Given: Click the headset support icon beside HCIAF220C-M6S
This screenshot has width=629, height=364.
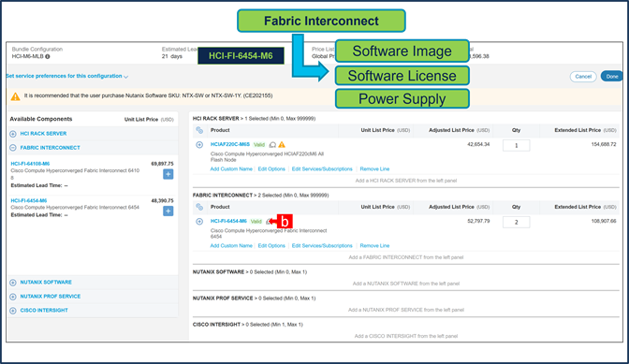Looking at the screenshot, I should 272,145.
